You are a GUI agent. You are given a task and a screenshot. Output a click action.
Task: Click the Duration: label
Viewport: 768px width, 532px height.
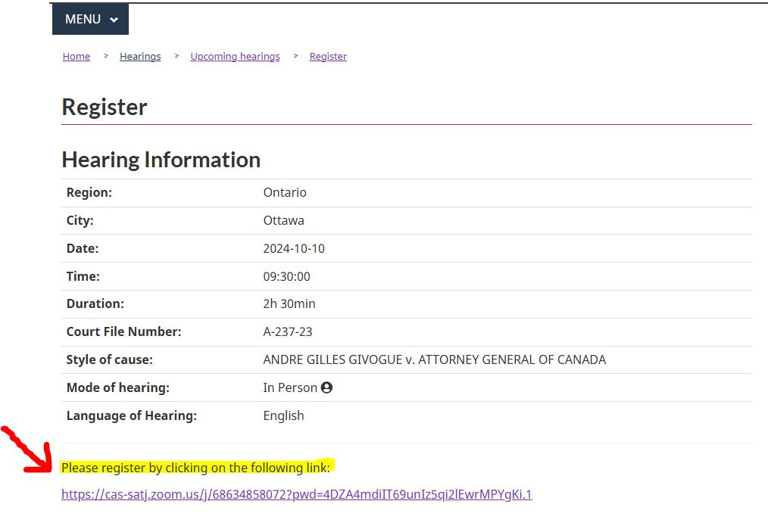(95, 304)
